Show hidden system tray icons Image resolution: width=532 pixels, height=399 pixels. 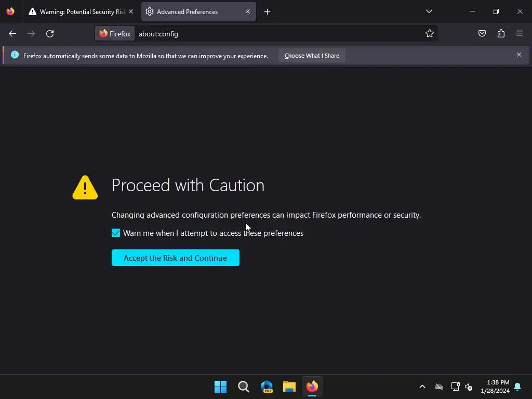click(422, 387)
